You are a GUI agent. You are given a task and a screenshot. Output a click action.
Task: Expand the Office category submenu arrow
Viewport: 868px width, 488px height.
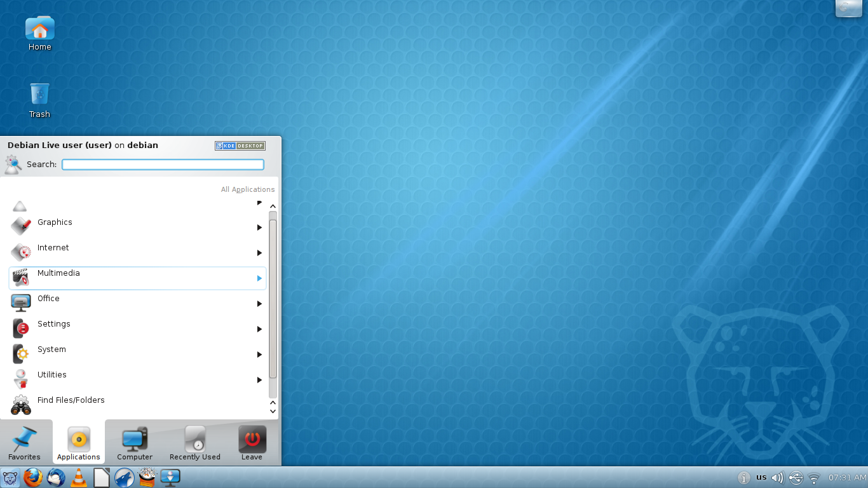[x=259, y=303]
